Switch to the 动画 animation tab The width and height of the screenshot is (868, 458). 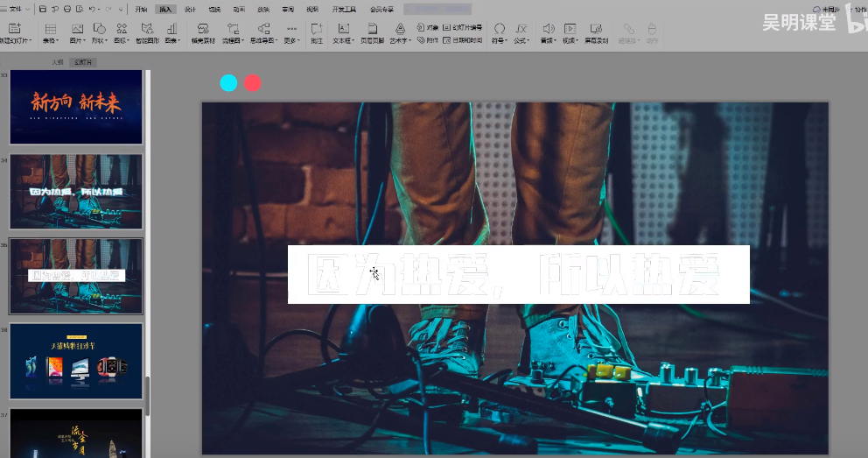[239, 10]
